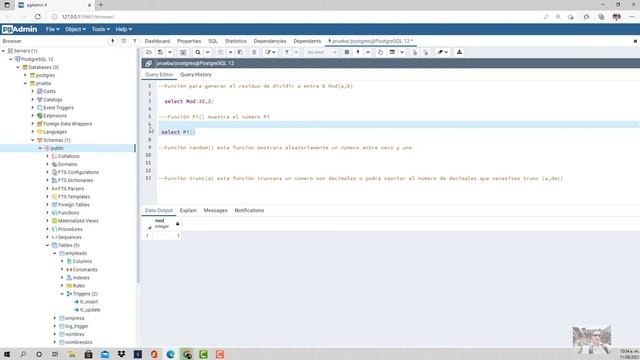Click the Copy icon in query toolbar

[220, 52]
